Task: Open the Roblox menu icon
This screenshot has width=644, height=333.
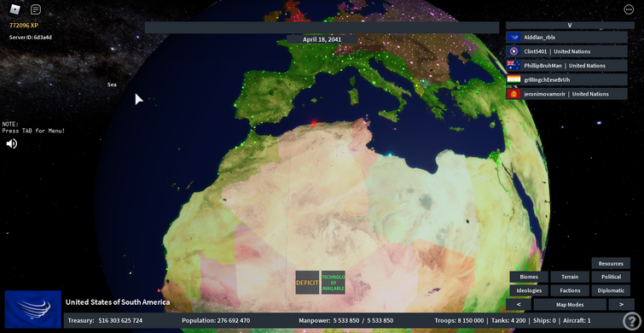Action: pyautogui.click(x=15, y=9)
